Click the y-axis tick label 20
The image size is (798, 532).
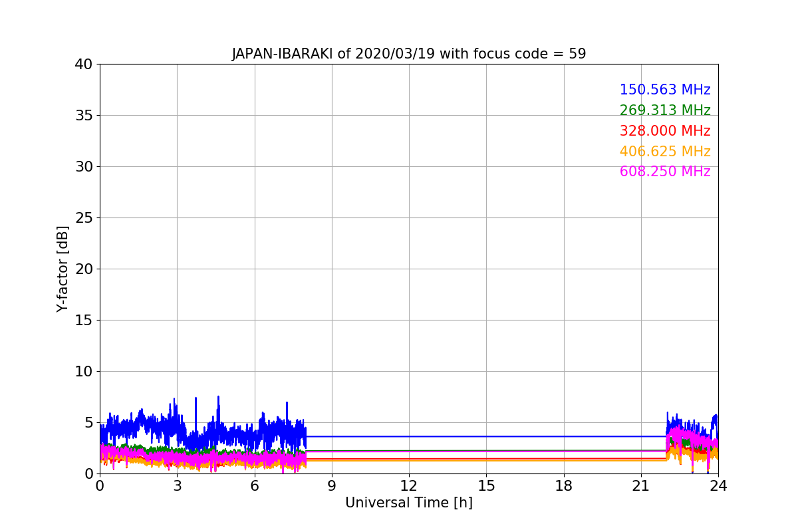pos(84,269)
